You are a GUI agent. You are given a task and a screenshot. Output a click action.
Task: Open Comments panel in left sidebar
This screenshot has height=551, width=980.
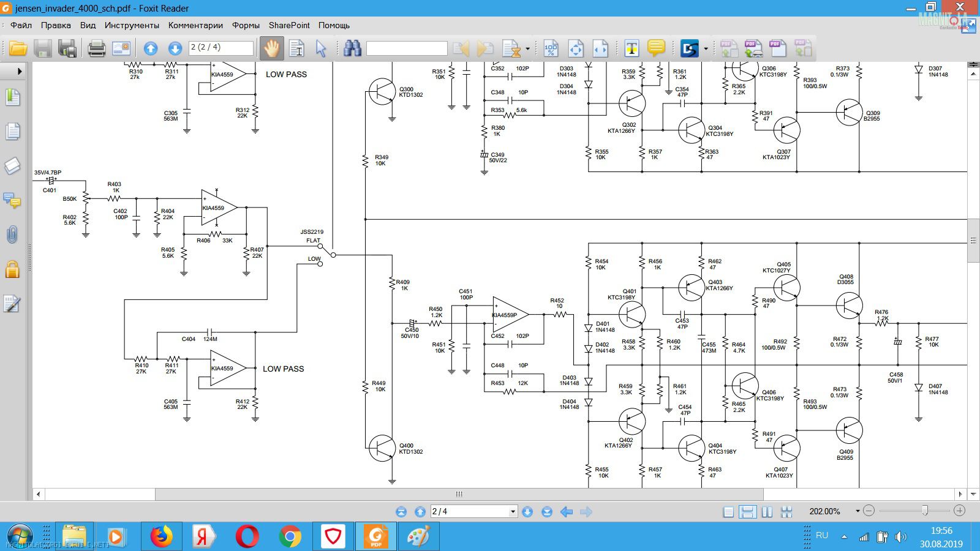[x=12, y=200]
